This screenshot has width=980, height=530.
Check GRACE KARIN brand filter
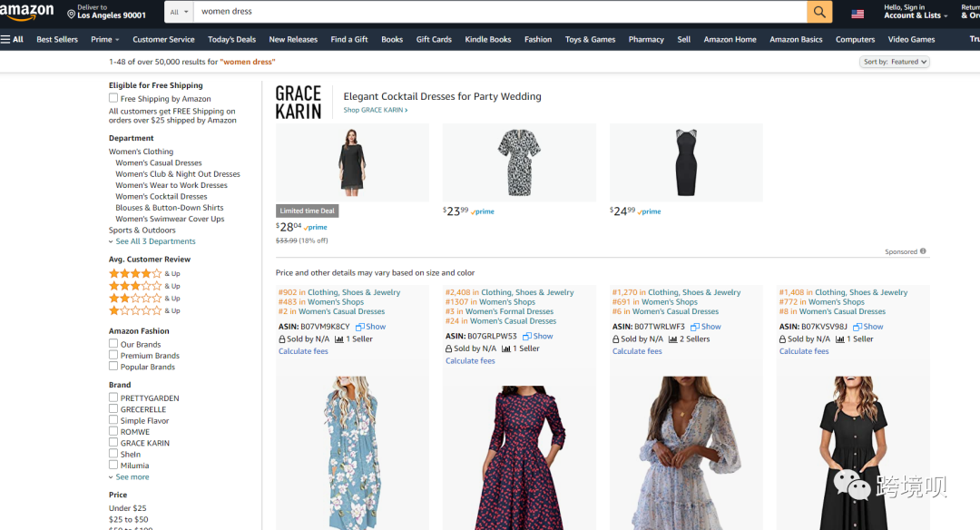(113, 443)
